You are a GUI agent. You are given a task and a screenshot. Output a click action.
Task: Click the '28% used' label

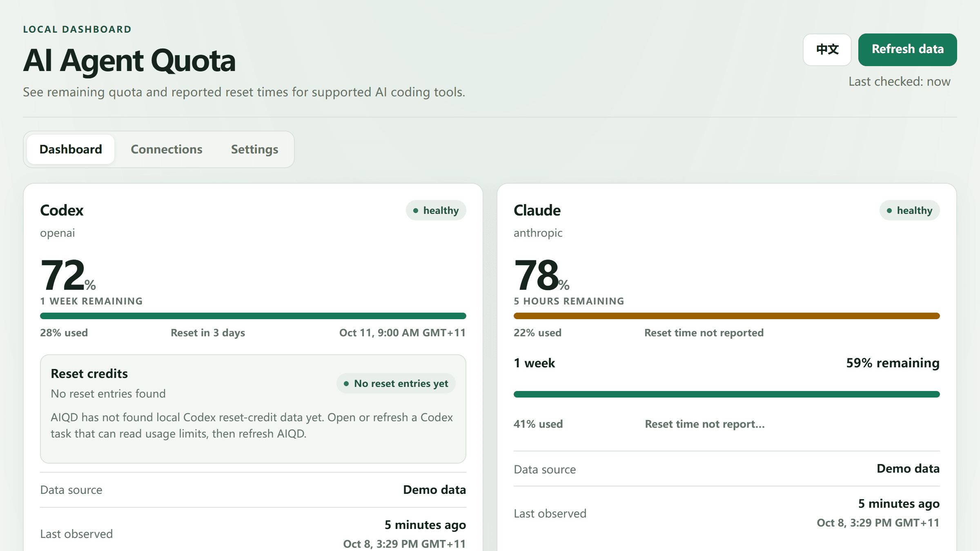click(64, 333)
